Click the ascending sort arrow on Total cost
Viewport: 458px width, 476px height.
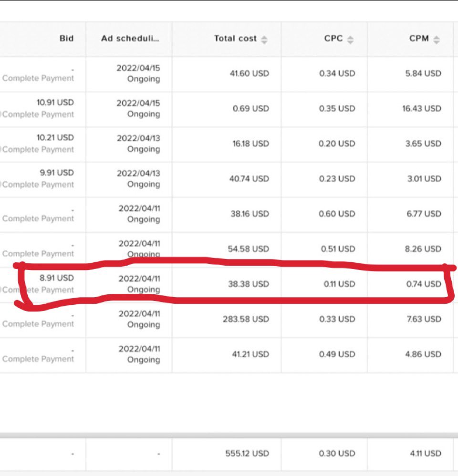263,37
